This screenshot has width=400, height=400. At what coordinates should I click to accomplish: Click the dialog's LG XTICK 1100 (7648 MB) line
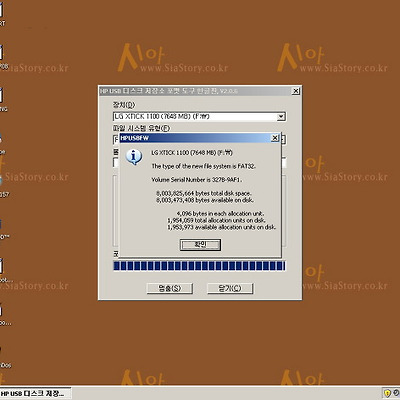pyautogui.click(x=192, y=153)
